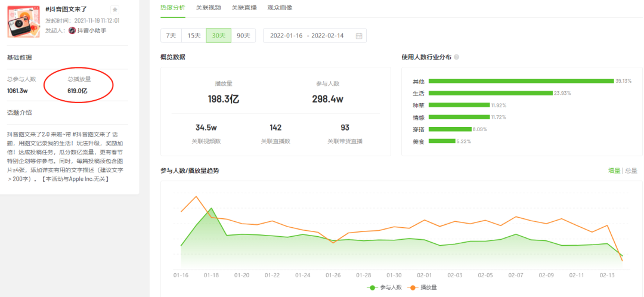644x297 pixels.
Task: Click 01-18 label on chart axis
Action: pos(211,275)
